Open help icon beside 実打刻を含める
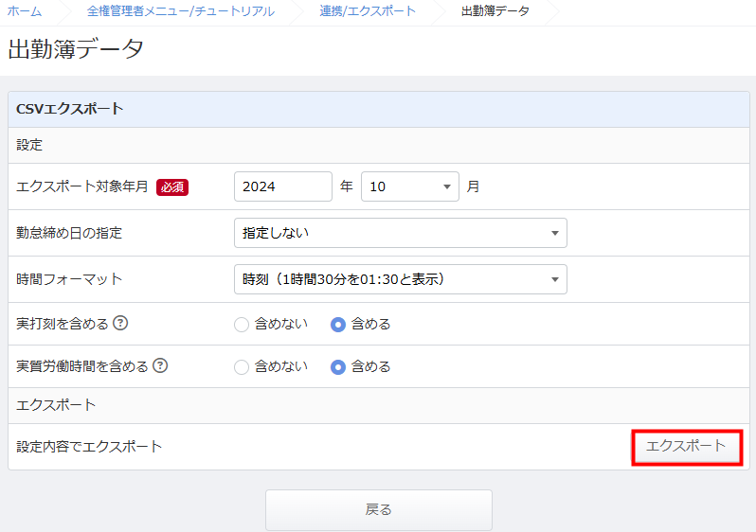 [x=120, y=323]
